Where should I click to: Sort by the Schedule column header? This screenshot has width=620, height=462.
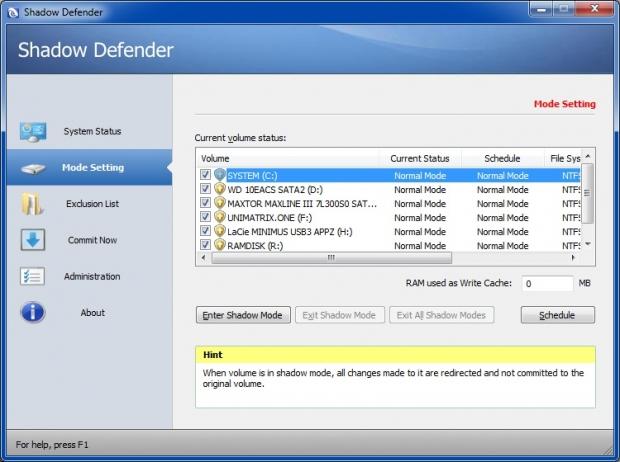tap(503, 159)
